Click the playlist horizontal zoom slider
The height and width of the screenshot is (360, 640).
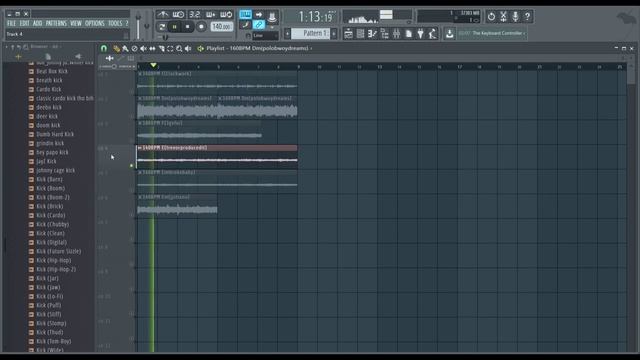click(118, 67)
